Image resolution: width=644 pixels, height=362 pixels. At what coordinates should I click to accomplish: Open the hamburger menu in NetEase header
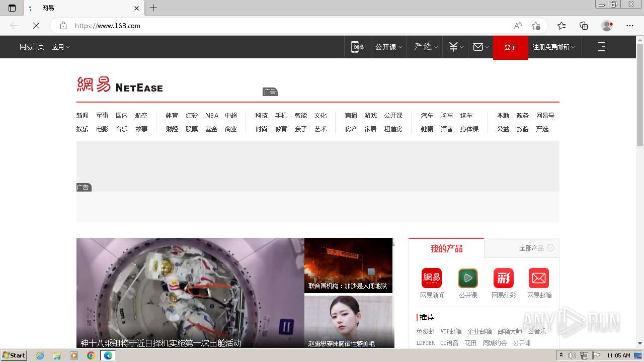pyautogui.click(x=601, y=47)
